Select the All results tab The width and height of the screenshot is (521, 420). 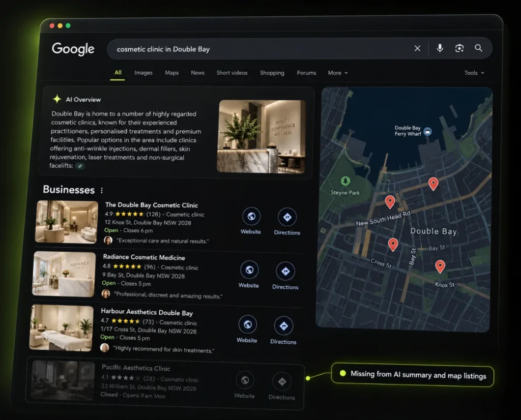pos(118,72)
